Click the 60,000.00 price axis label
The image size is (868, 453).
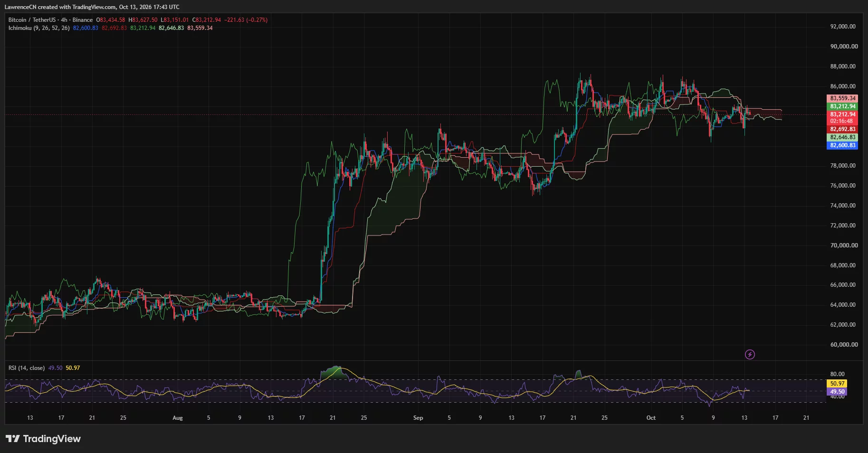(844, 345)
